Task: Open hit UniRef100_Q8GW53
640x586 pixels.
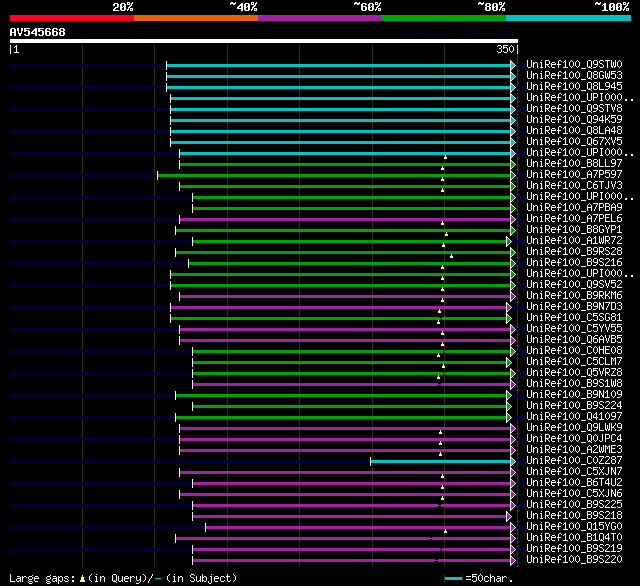Action: point(574,75)
